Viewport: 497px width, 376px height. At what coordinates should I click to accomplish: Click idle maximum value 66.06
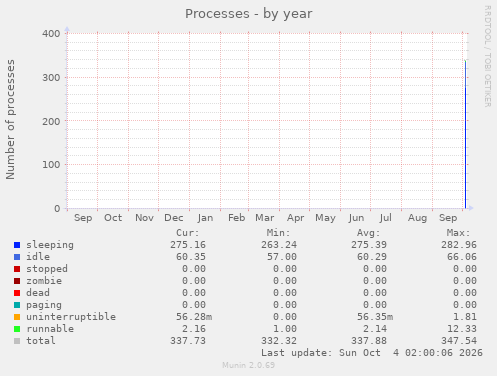(462, 257)
